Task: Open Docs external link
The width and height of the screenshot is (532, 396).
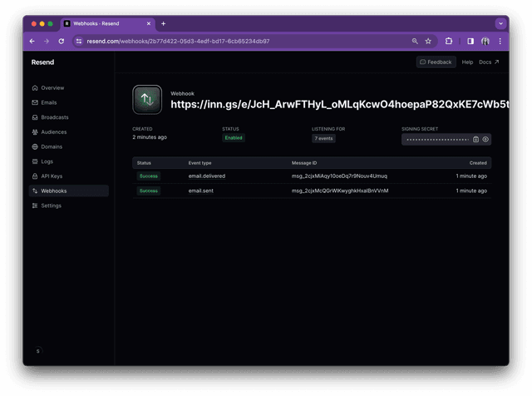Action: [x=489, y=62]
